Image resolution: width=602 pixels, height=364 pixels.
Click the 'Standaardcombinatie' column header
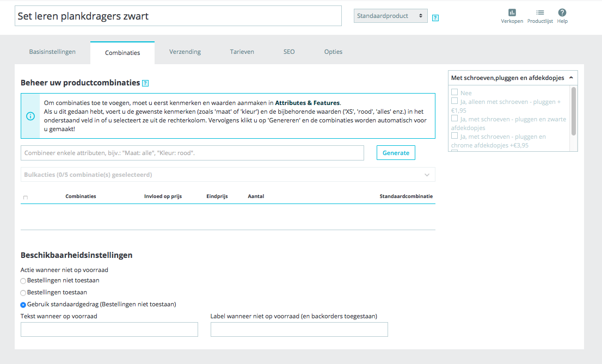[x=406, y=196]
